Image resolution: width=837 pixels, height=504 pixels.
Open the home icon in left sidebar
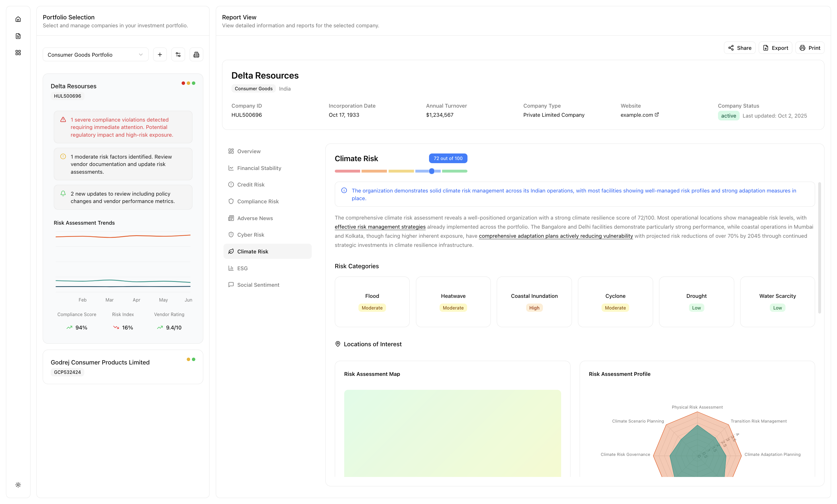click(x=18, y=19)
